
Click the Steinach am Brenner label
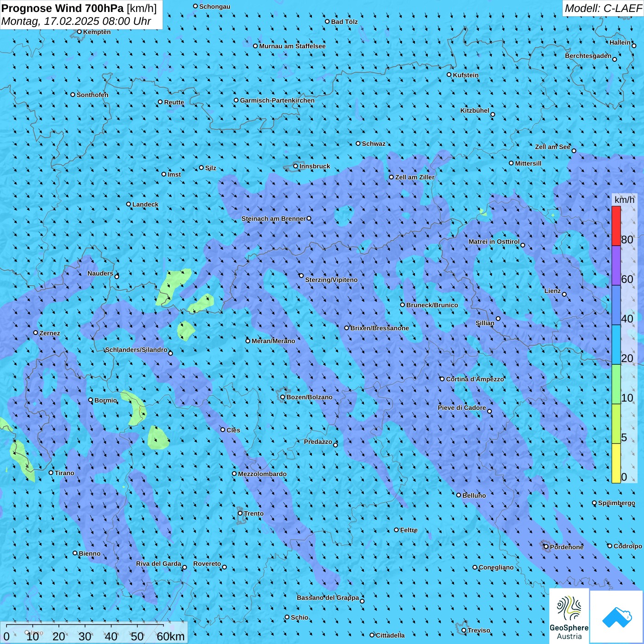[x=274, y=218]
